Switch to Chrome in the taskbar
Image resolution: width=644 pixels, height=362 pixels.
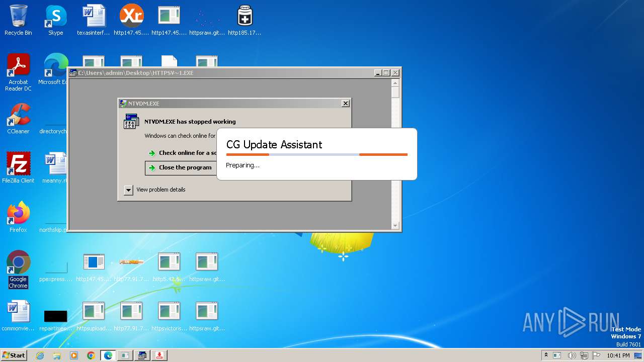(x=91, y=355)
